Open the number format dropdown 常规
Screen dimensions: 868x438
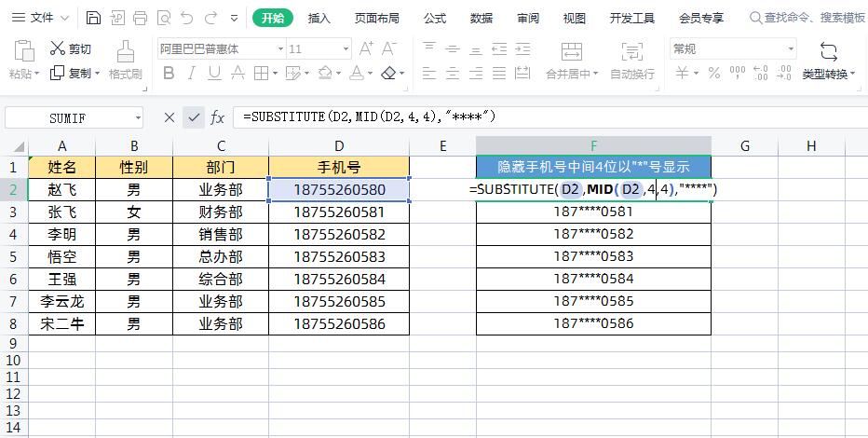(791, 49)
